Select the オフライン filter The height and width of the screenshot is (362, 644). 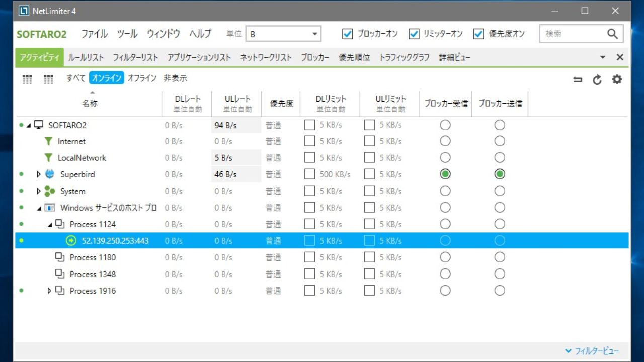[x=142, y=78]
